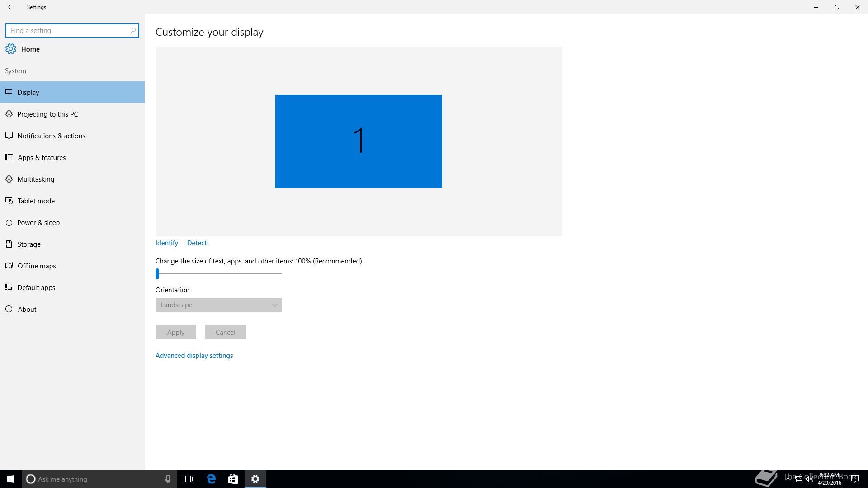Open Power & sleep settings
The height and width of the screenshot is (488, 868).
(x=72, y=222)
